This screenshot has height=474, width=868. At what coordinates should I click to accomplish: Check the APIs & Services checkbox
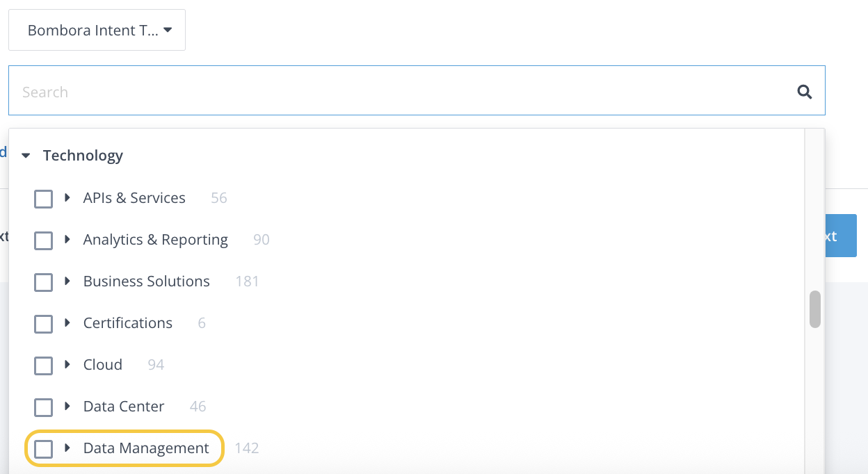[x=43, y=199]
